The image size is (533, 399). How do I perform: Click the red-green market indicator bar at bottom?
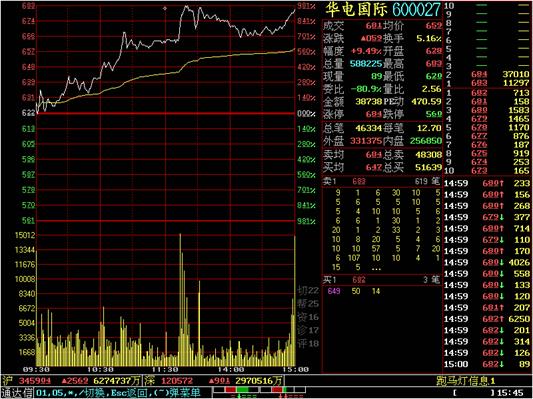point(259,390)
